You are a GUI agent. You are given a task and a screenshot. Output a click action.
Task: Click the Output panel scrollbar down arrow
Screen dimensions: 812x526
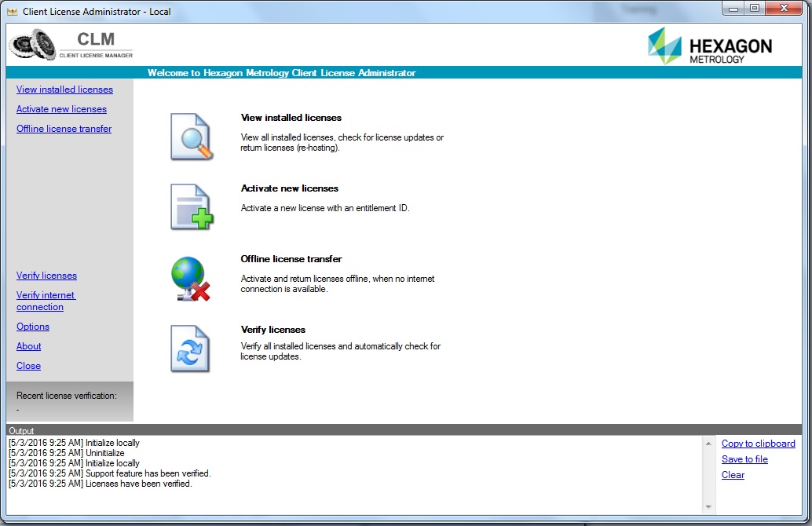coord(708,506)
